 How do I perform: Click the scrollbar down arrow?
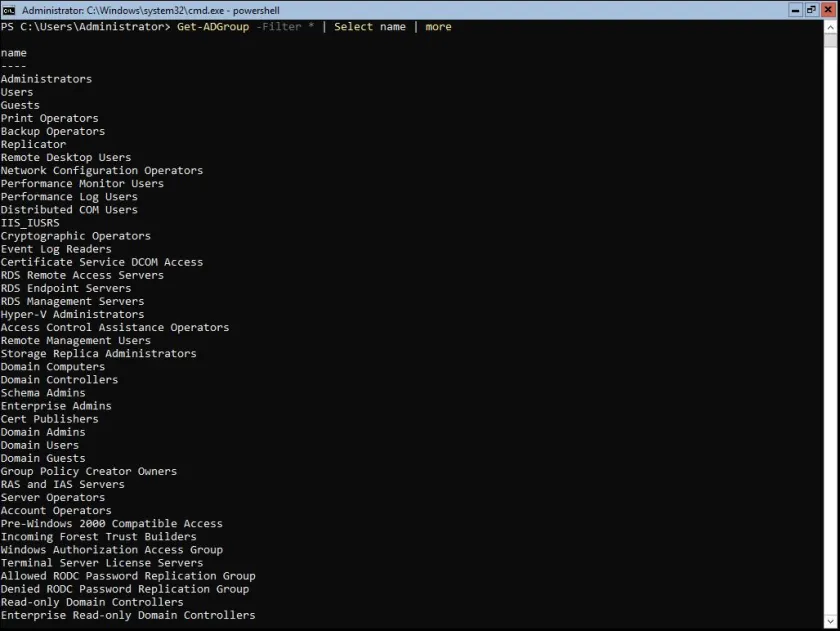point(831,623)
